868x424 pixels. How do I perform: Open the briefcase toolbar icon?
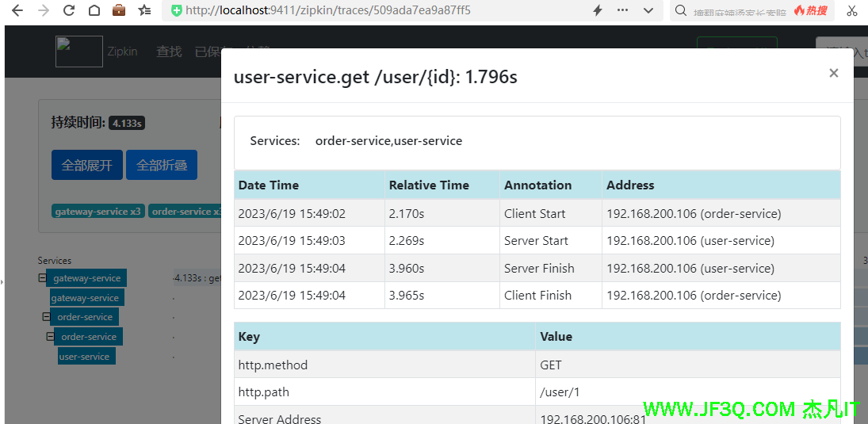119,10
